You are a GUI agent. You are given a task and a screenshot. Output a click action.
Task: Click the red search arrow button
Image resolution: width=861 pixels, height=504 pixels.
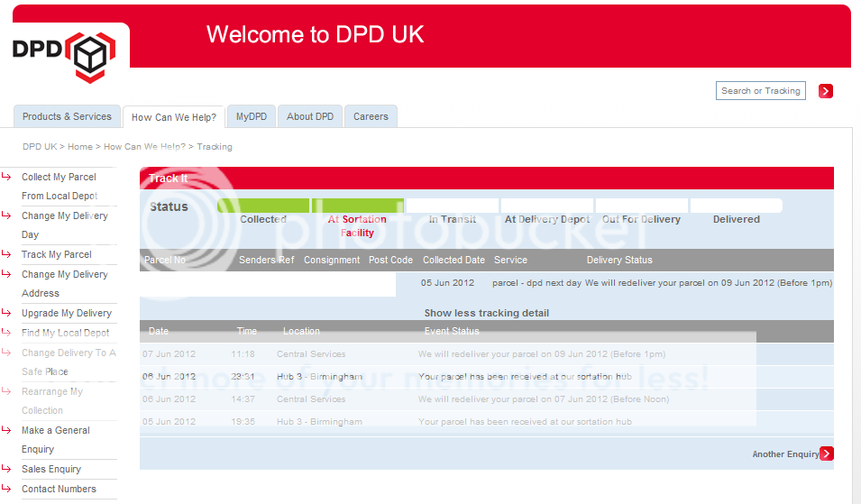[825, 91]
